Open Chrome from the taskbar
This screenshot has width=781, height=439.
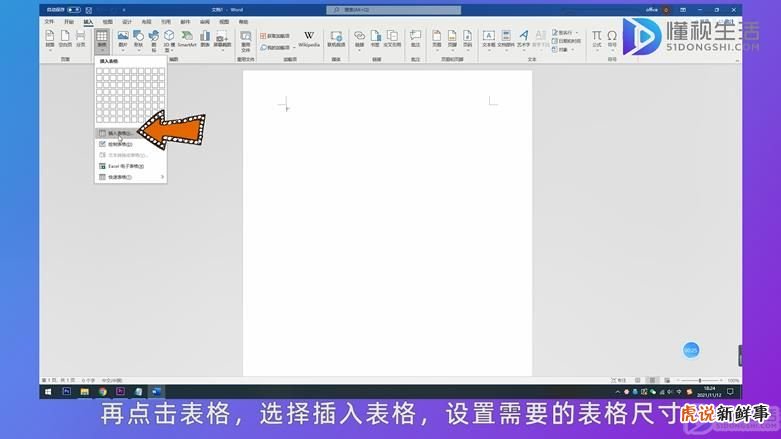[x=103, y=392]
